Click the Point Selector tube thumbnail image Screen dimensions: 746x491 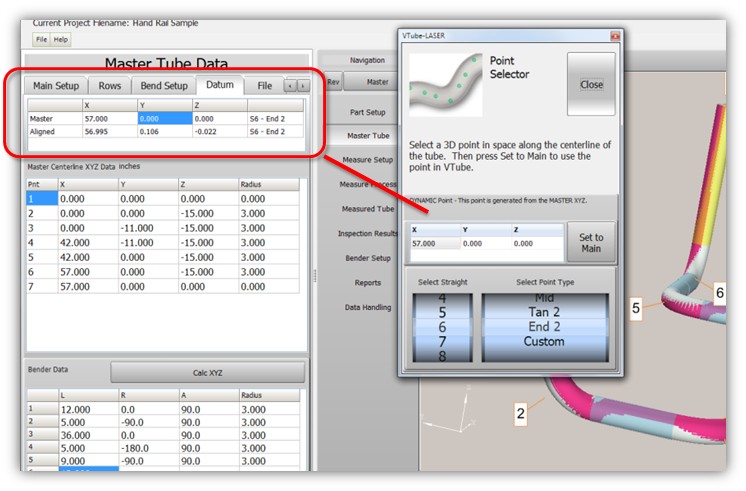coord(443,84)
